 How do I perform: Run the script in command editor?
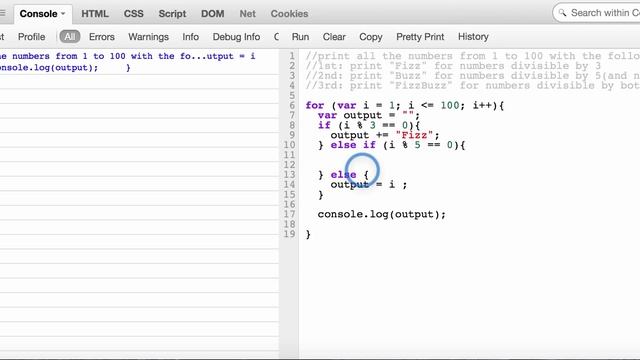tap(300, 37)
